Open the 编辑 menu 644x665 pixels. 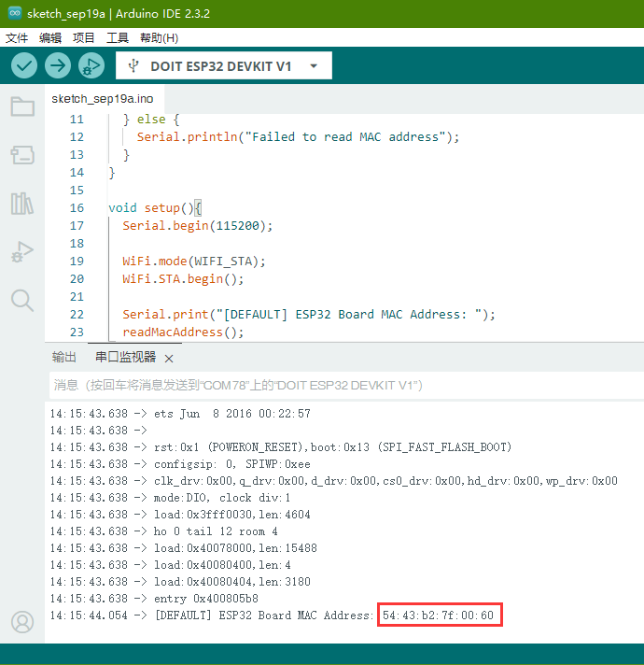(50, 37)
